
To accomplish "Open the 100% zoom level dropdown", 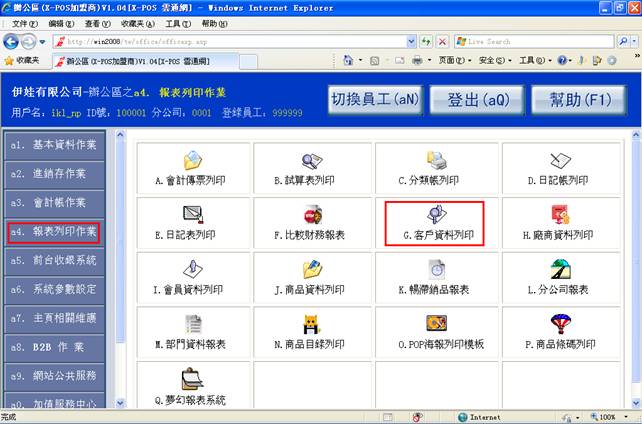I will 610,417.
